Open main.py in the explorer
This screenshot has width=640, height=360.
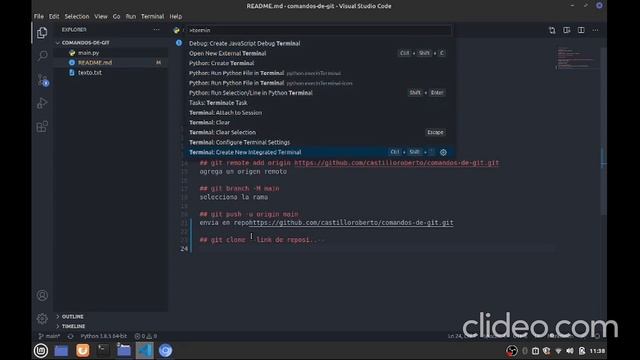tap(89, 53)
